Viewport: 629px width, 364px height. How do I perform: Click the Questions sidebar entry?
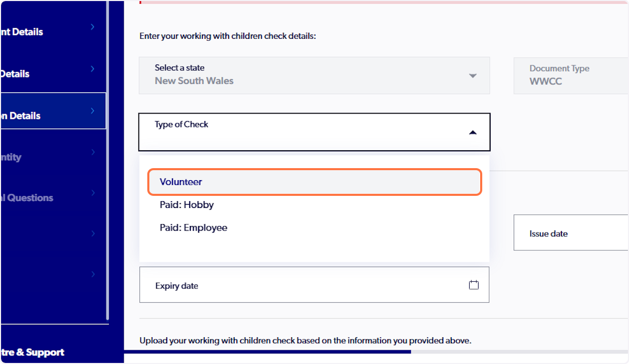click(x=47, y=197)
